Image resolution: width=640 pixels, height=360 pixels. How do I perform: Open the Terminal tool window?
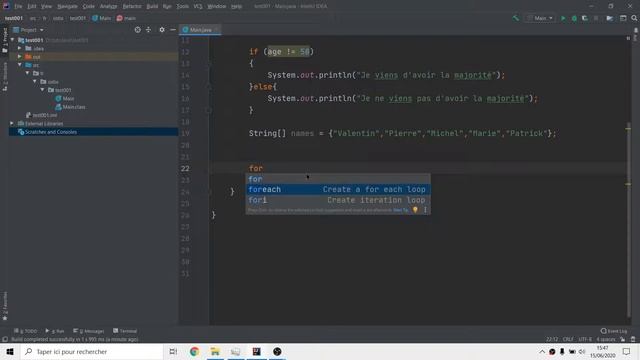pos(125,331)
